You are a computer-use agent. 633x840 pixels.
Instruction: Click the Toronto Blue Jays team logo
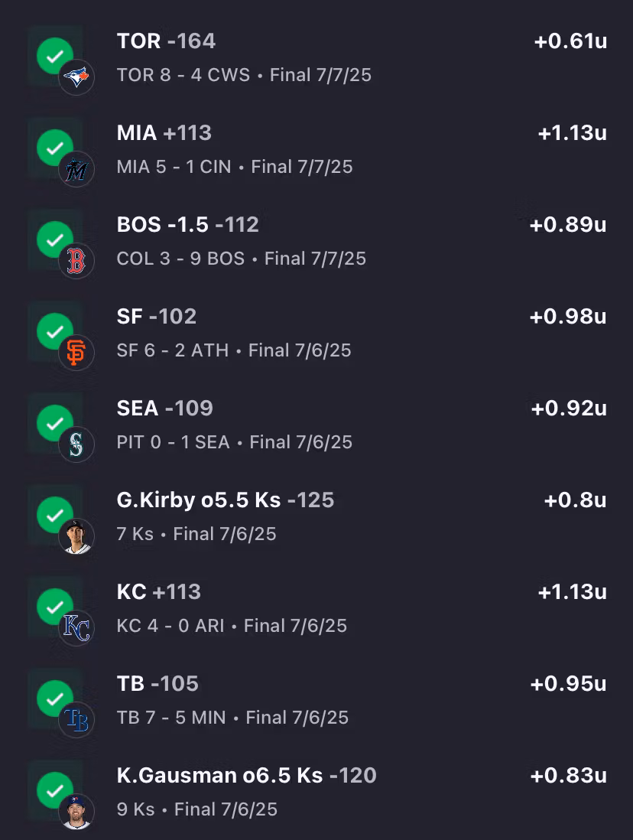point(76,77)
